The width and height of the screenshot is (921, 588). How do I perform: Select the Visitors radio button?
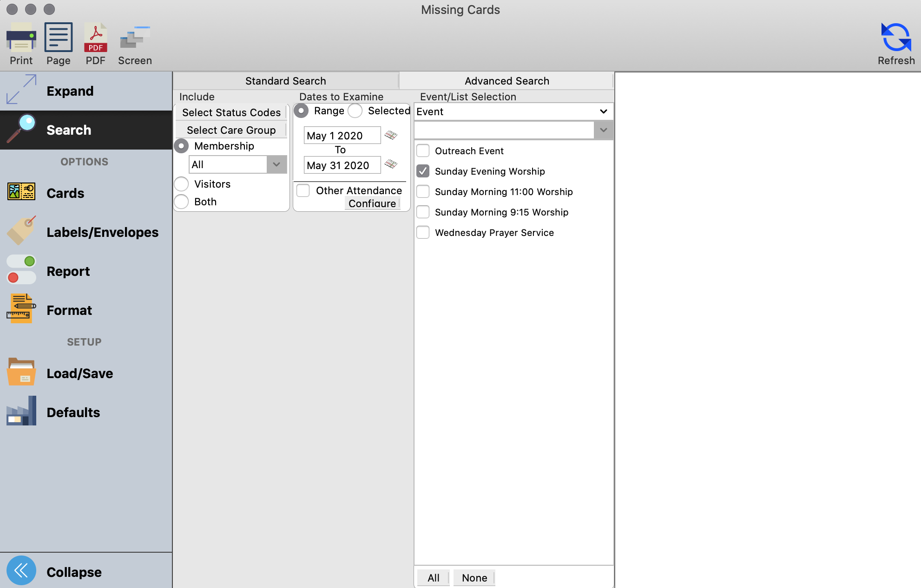(x=182, y=184)
